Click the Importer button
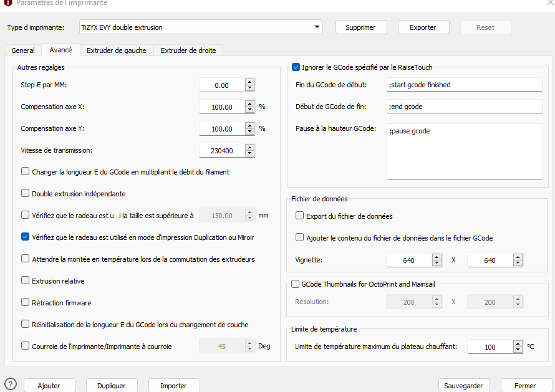 [x=174, y=386]
